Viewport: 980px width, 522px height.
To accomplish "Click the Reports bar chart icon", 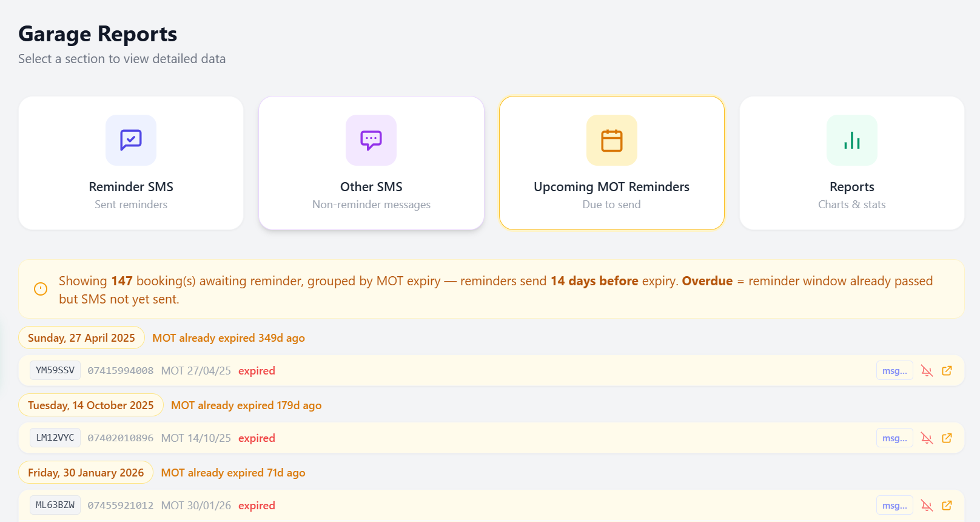I will point(851,140).
